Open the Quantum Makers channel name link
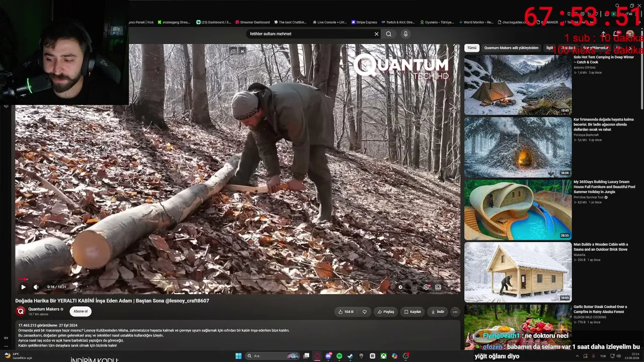Image resolution: width=644 pixels, height=362 pixels. click(44, 309)
